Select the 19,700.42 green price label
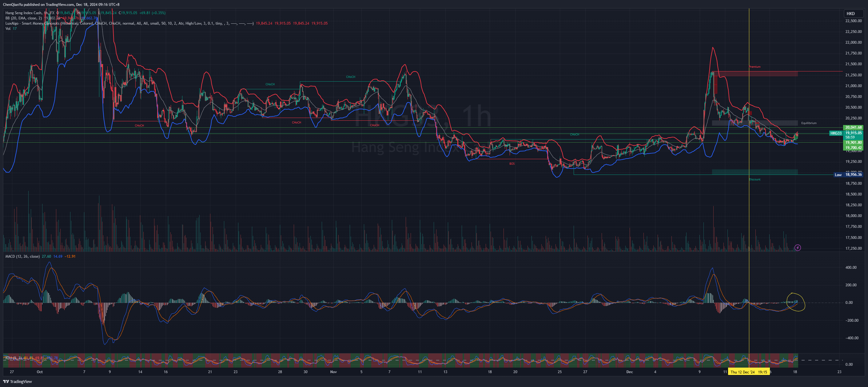 click(854, 148)
